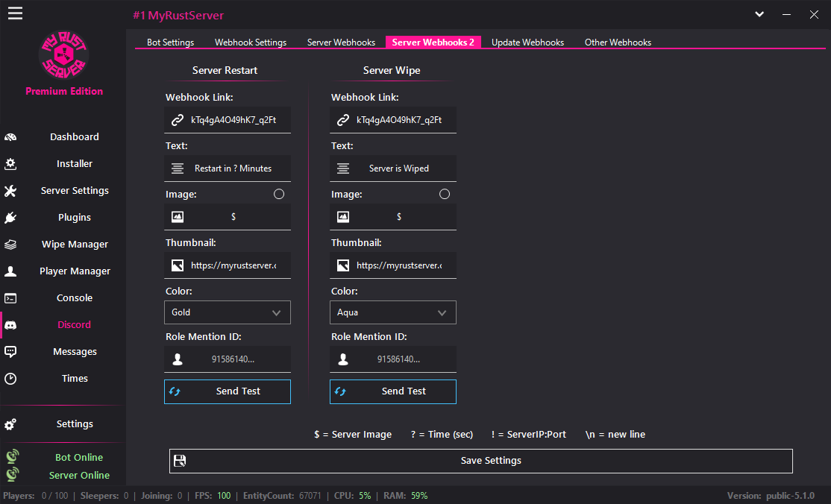
Task: Click the Settings gears icon
Action: (10, 424)
